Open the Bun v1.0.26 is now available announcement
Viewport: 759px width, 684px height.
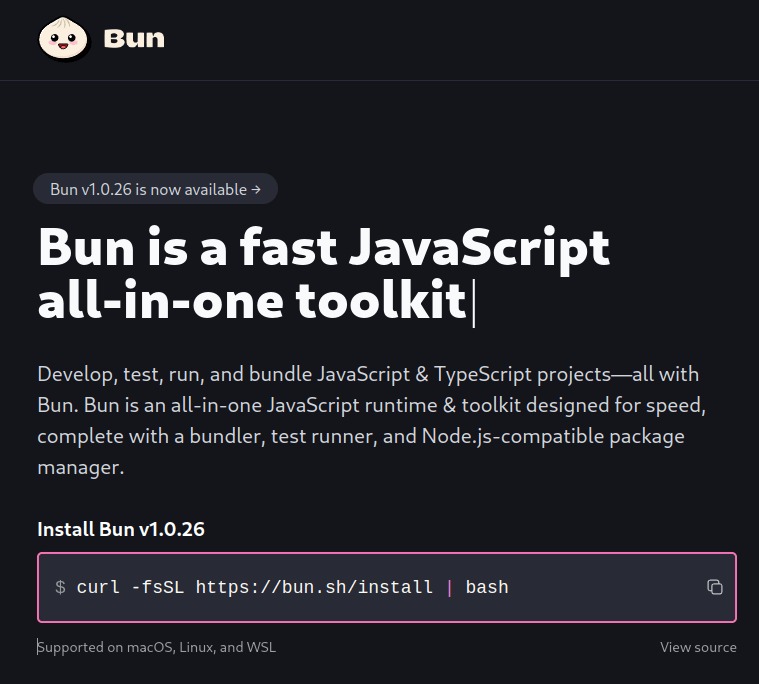[x=155, y=189]
